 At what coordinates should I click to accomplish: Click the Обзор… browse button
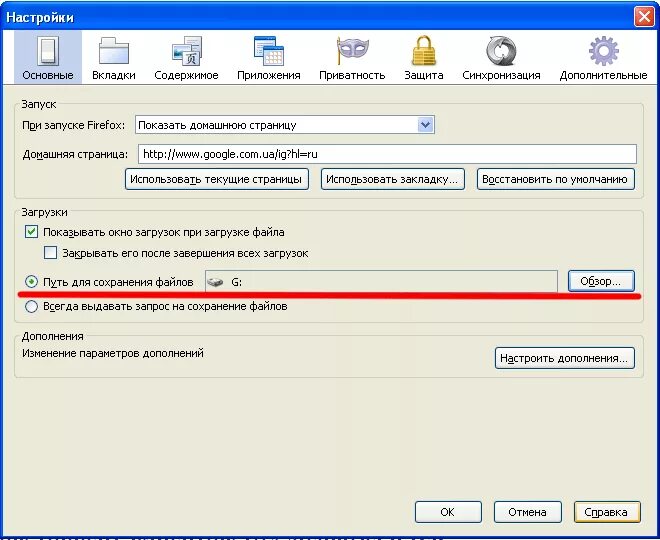point(601,281)
